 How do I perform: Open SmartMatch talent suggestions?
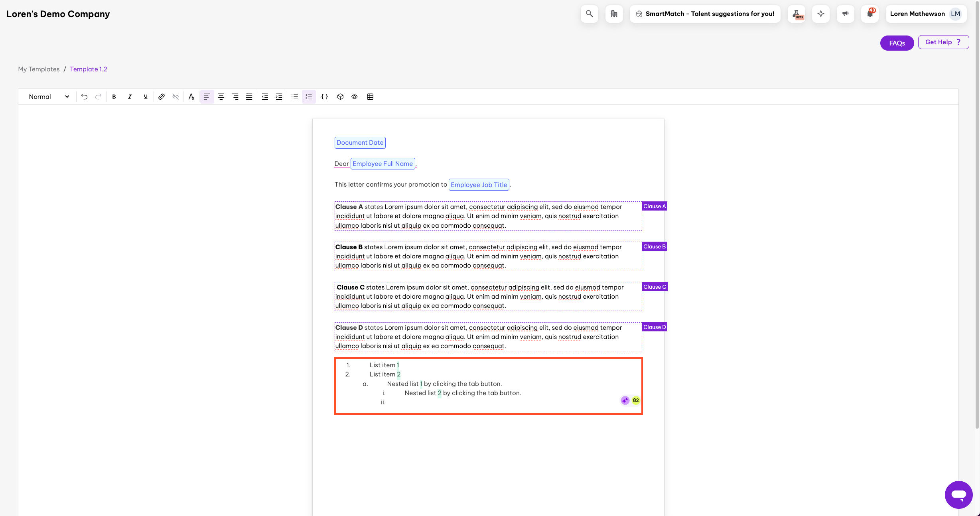coord(705,14)
